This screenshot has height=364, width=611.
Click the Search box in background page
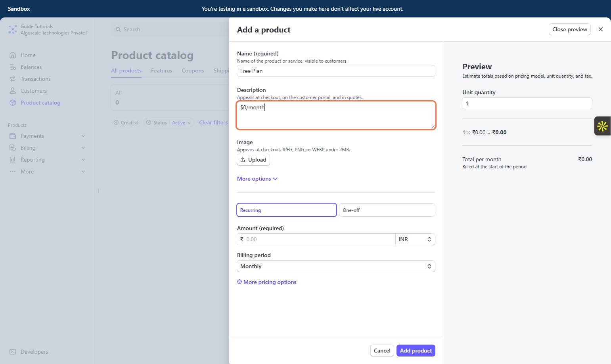tap(170, 29)
